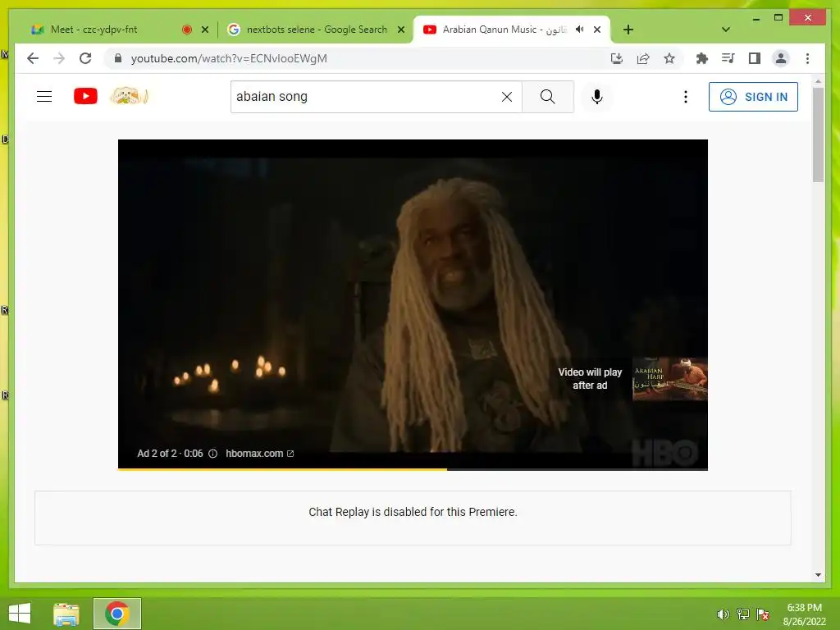840x630 pixels.
Task: Click the scrollbar down arrow
Action: pos(818,575)
